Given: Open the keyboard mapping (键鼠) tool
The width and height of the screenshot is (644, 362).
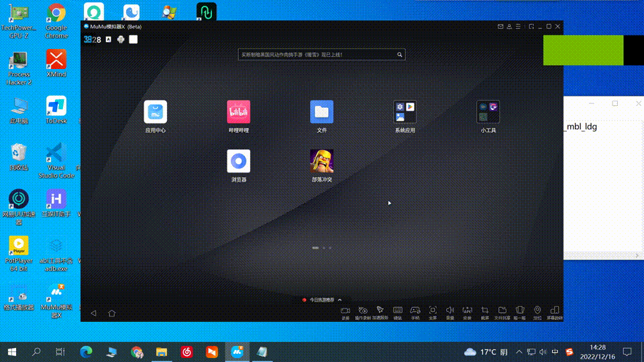Looking at the screenshot, I should 398,313.
